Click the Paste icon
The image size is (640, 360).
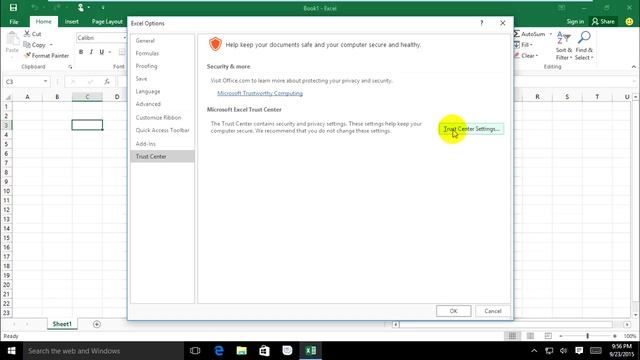[x=12, y=39]
